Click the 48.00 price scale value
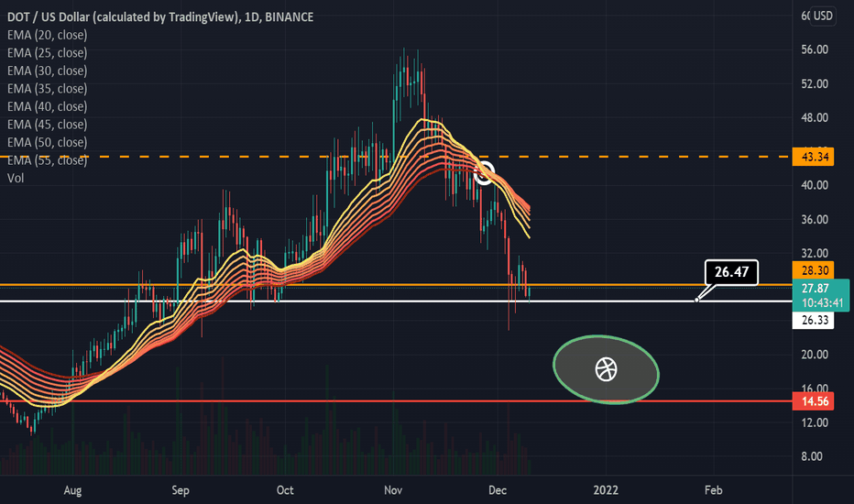 pyautogui.click(x=815, y=117)
